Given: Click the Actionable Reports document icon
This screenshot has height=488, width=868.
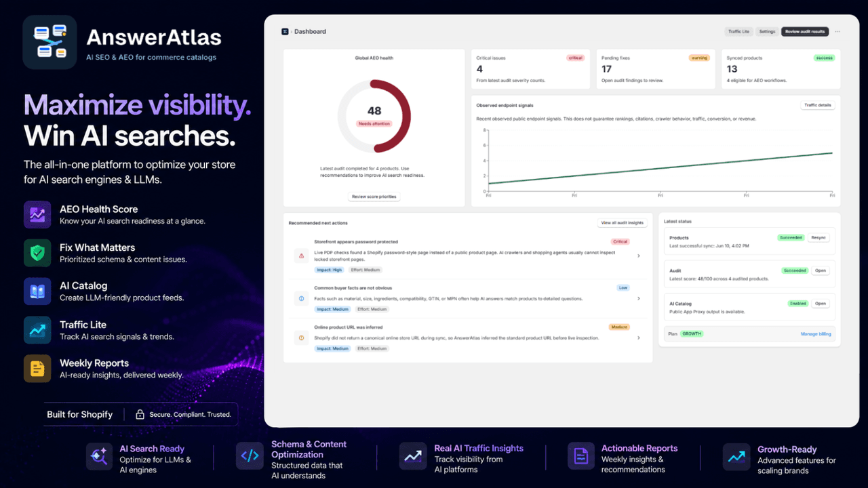Looking at the screenshot, I should 580,456.
